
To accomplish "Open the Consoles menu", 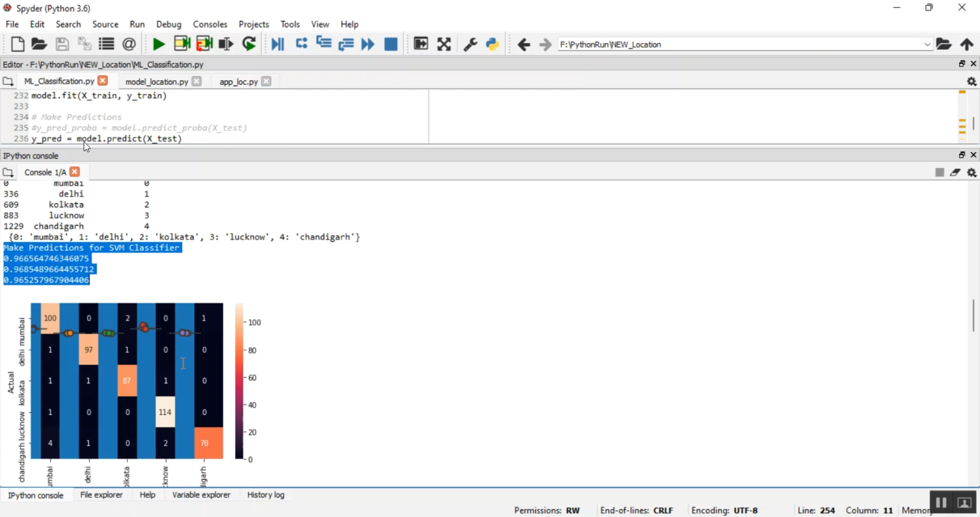I will click(x=210, y=24).
